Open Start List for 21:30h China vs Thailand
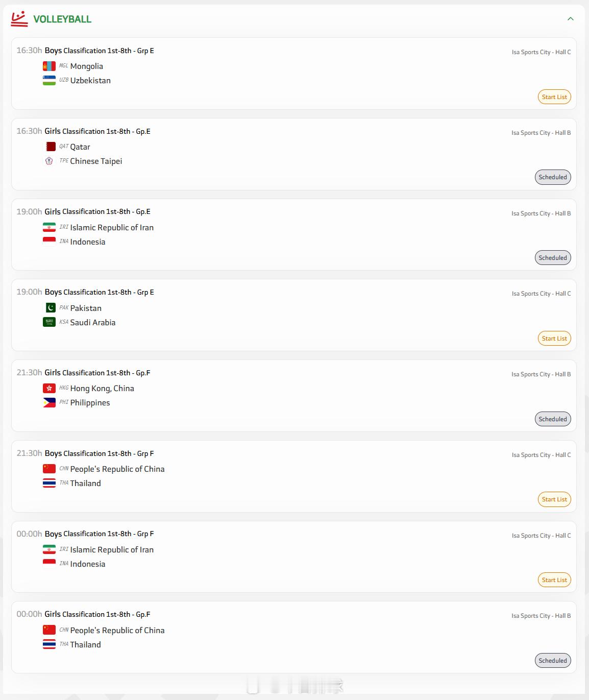 click(554, 499)
